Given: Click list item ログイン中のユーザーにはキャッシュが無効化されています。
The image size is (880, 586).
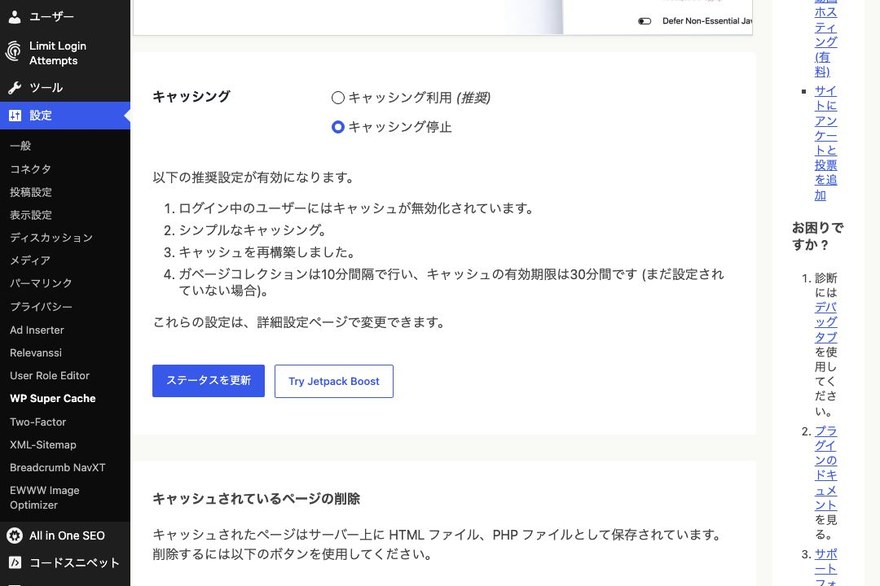Looking at the screenshot, I should pyautogui.click(x=356, y=208).
